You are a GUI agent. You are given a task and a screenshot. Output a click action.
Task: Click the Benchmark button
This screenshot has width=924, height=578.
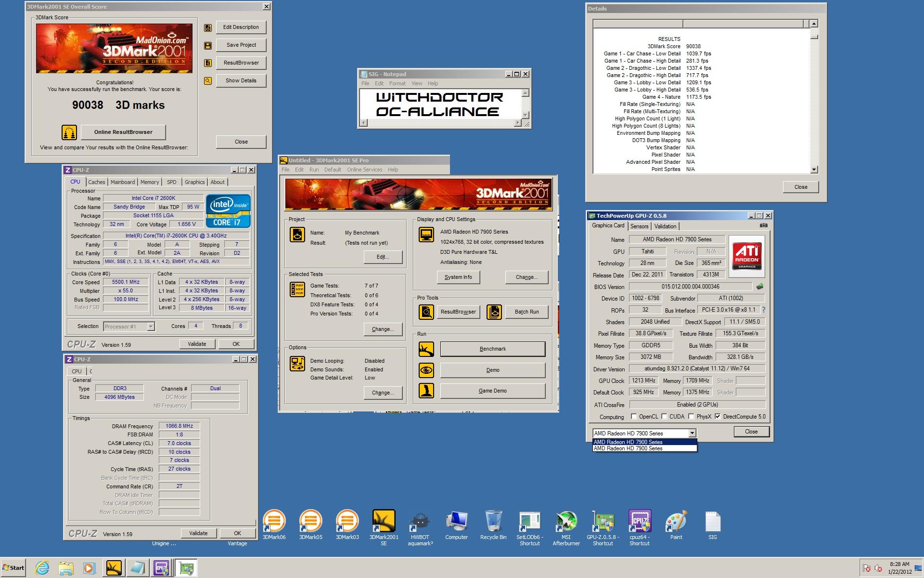pyautogui.click(x=493, y=349)
